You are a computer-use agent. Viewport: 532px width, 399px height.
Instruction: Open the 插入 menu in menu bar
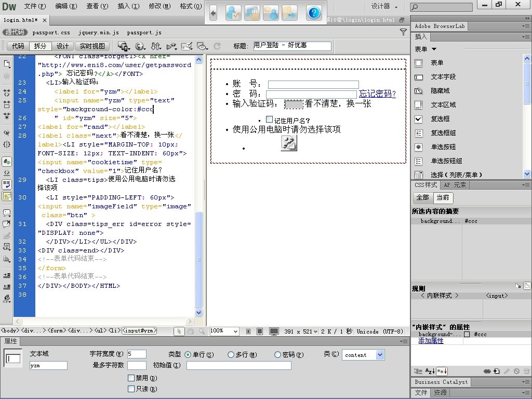[x=129, y=6]
